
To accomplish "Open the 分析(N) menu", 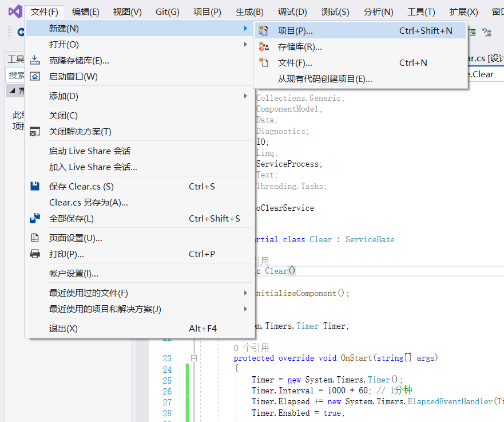I will point(378,12).
